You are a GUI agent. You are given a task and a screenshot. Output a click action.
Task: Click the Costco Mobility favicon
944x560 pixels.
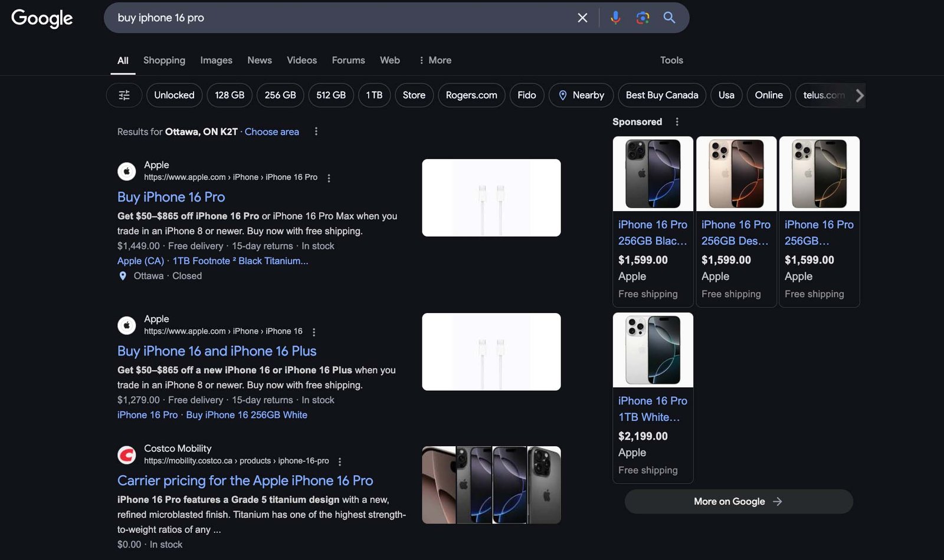tap(127, 455)
